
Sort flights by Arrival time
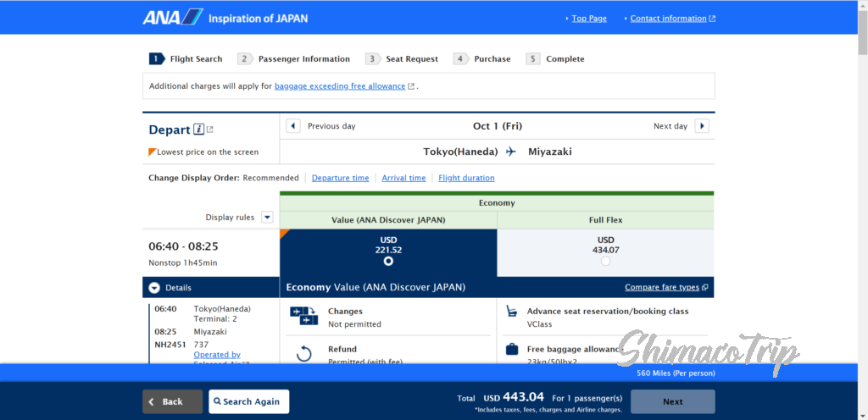tap(403, 178)
